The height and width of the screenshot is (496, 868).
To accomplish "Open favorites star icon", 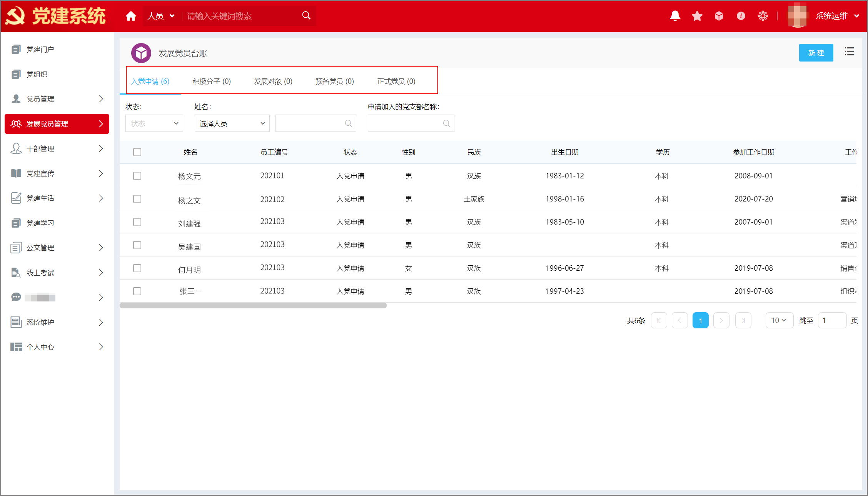I will (x=697, y=16).
